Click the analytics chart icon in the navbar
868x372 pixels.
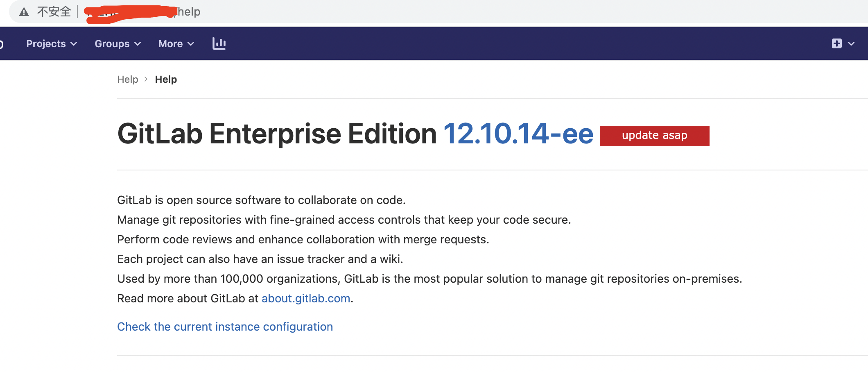click(219, 43)
